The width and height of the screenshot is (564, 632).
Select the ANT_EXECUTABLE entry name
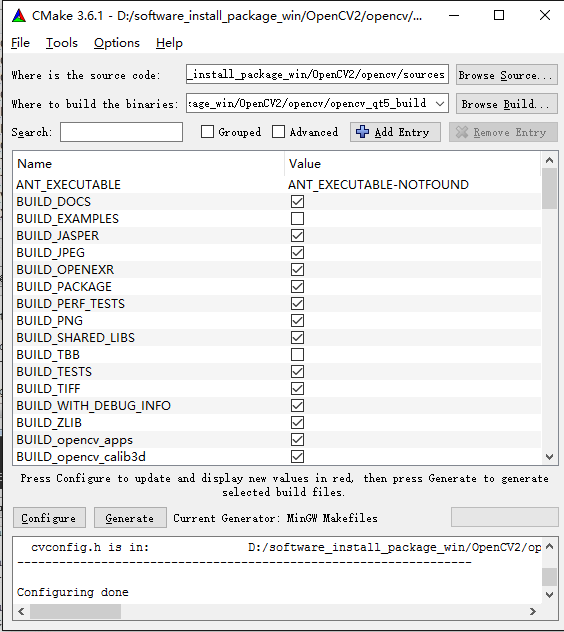(69, 185)
